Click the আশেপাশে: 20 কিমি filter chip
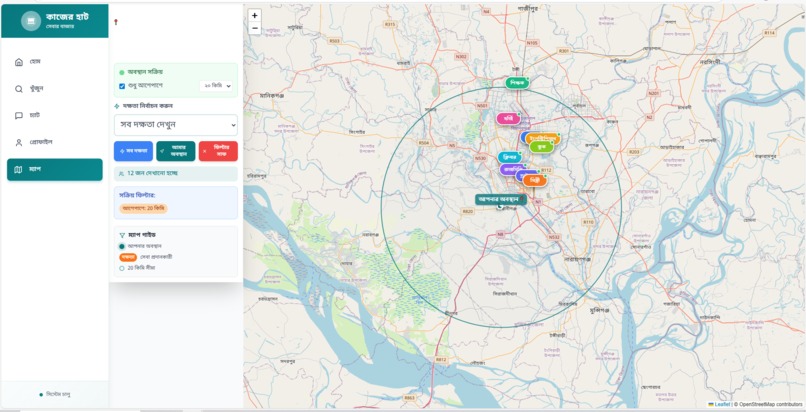 [143, 208]
